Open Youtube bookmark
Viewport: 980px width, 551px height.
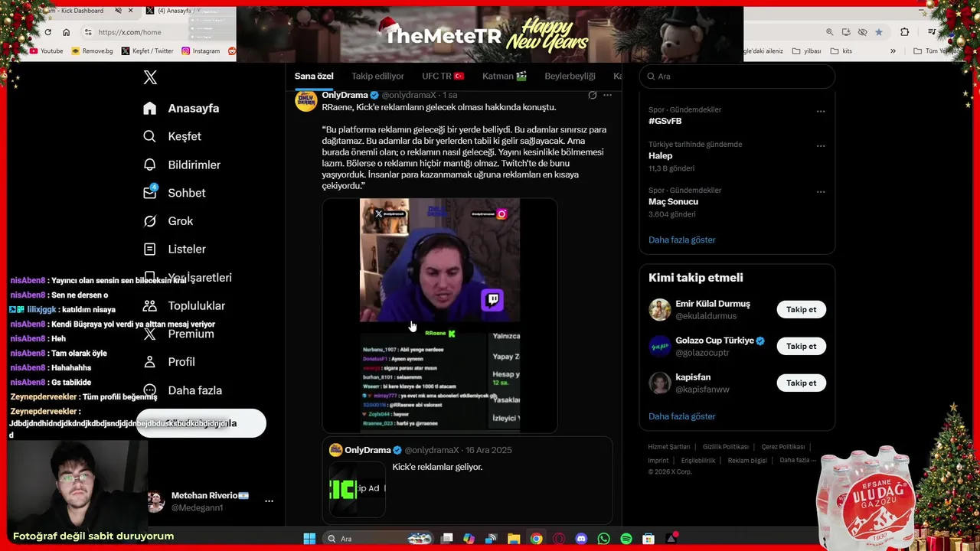46,51
